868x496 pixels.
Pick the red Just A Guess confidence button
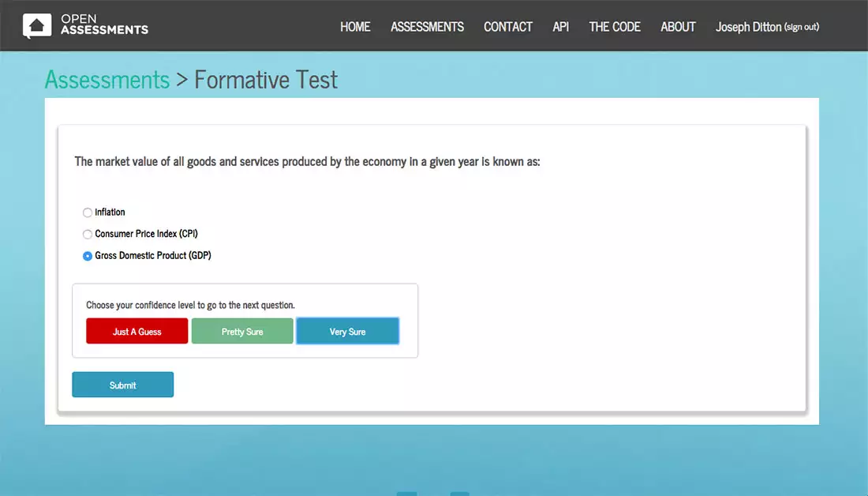(x=137, y=332)
